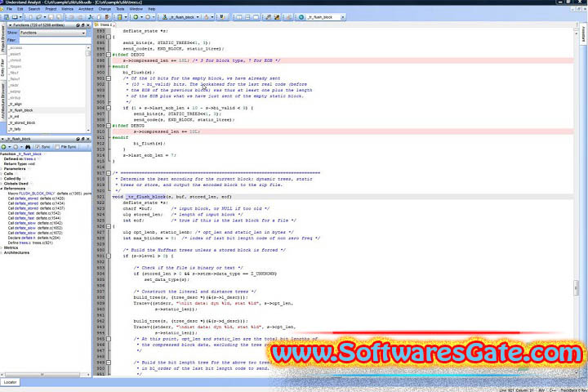
Task: Click the split-window vertical layout icon
Action: point(238,17)
